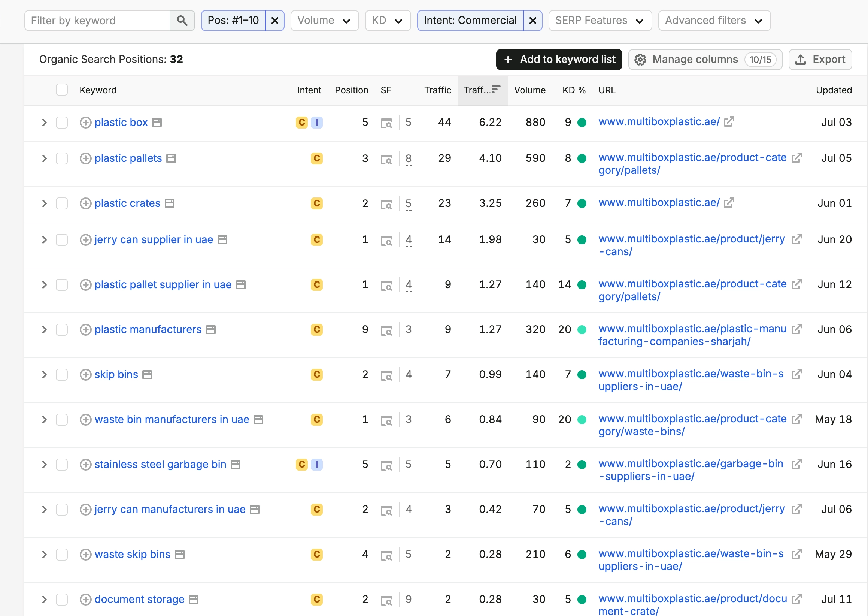Open external link icon for waste bin manufacturers URL
Viewport: 868px width, 616px height.
pos(797,419)
